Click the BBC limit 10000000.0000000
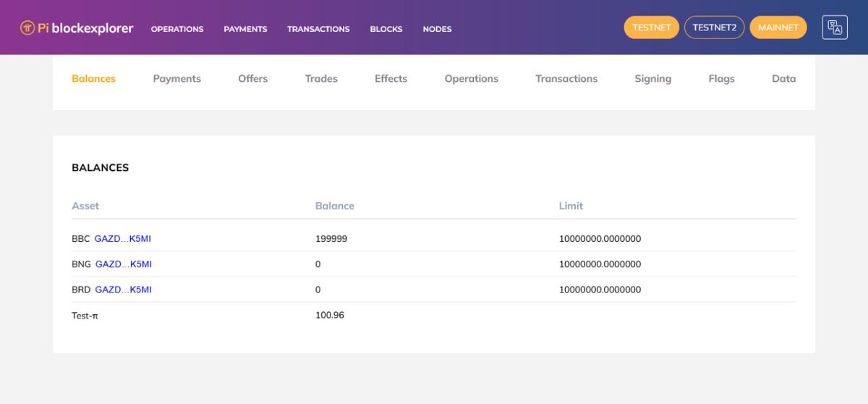868x404 pixels. pos(600,238)
